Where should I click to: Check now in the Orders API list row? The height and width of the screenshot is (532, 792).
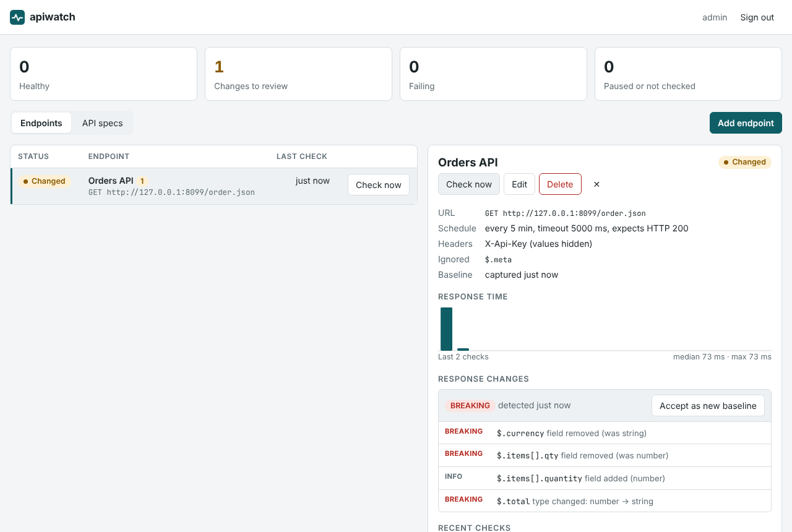click(x=379, y=185)
